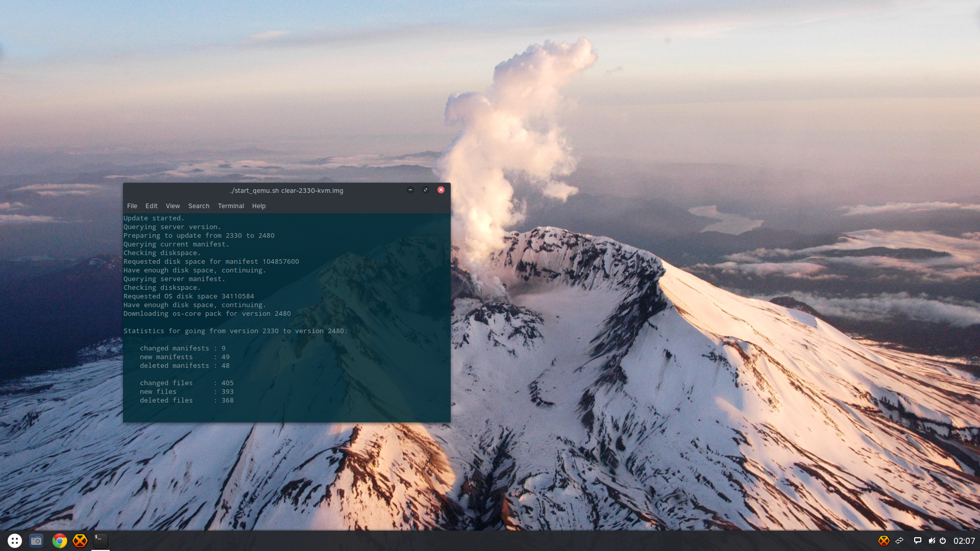
Task: Close the start_qemu.sh terminal window
Action: [x=441, y=190]
